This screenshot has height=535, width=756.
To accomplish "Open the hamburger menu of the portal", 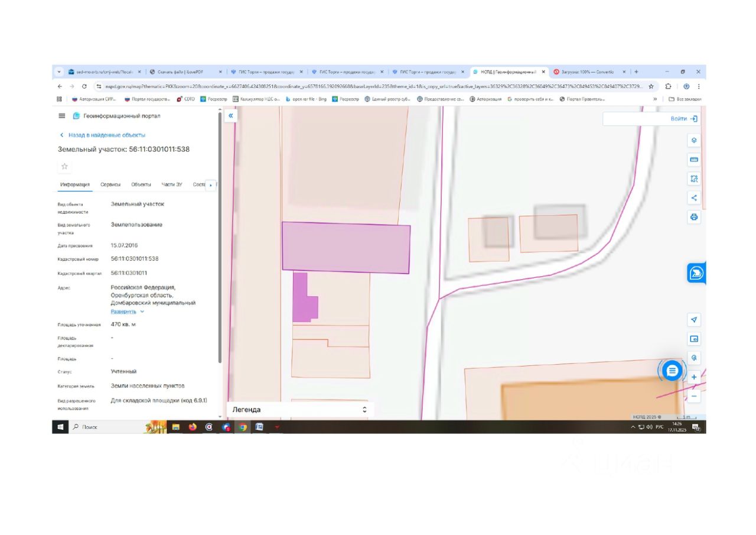I will click(62, 116).
